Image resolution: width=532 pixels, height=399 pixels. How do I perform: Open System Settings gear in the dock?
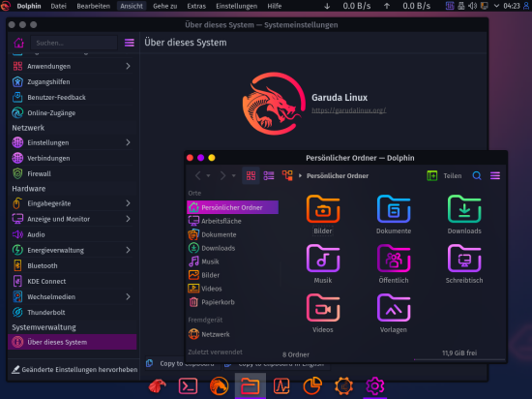pyautogui.click(x=374, y=386)
